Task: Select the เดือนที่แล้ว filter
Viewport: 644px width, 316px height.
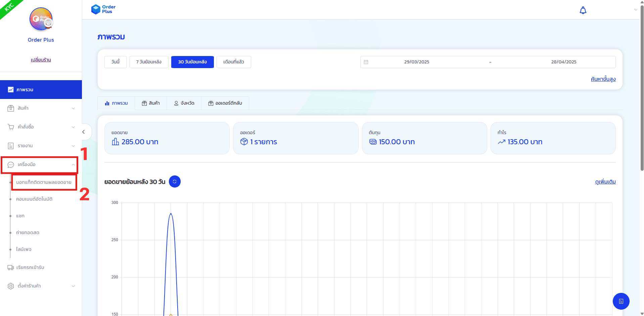Action: [234, 62]
